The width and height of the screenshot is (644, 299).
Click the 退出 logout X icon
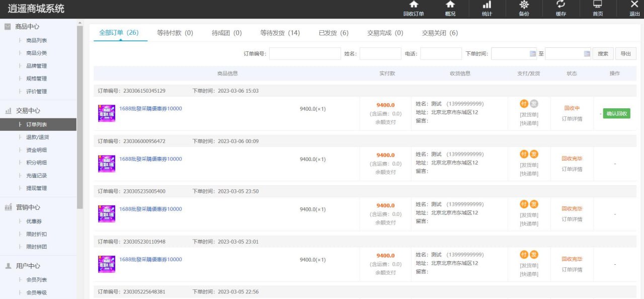coord(634,5)
